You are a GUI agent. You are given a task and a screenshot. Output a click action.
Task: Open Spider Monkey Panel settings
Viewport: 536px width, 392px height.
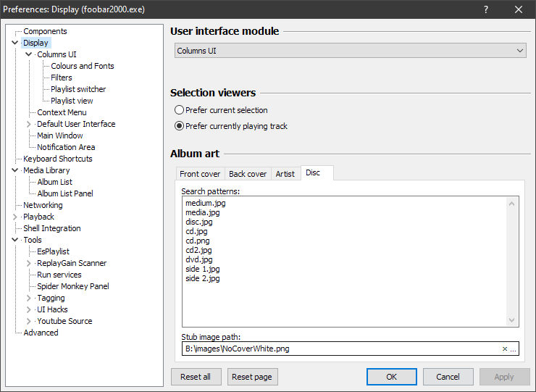click(x=72, y=286)
